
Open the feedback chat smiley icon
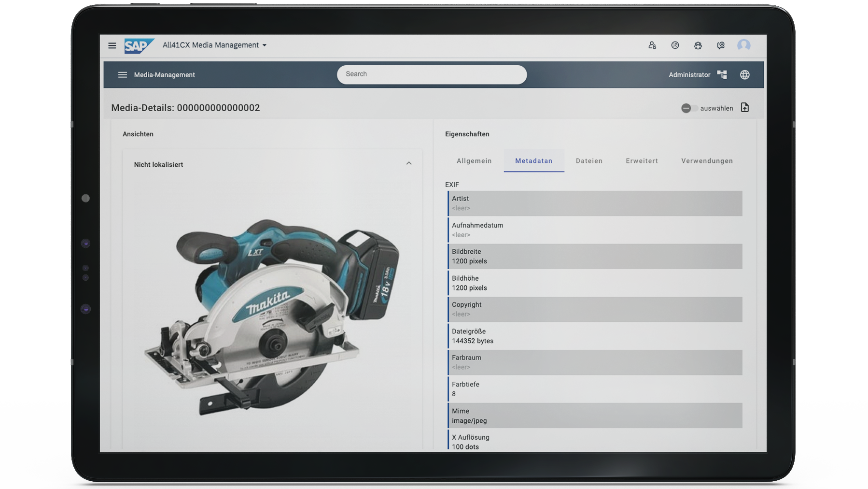pos(721,45)
